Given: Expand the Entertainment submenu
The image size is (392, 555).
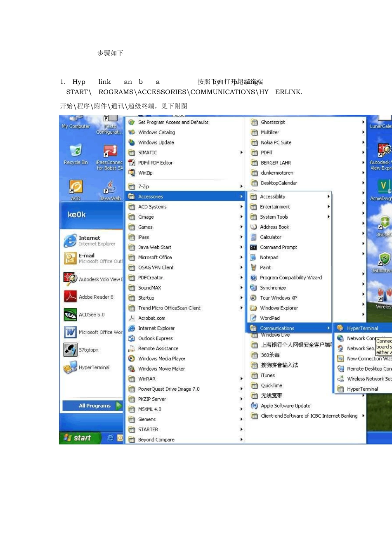Looking at the screenshot, I should (289, 207).
